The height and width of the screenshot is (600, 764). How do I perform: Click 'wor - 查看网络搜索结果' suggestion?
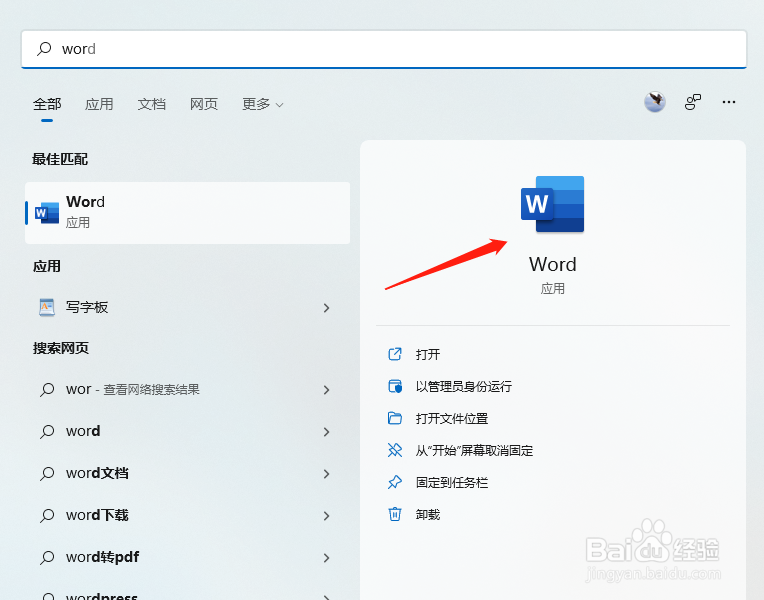click(x=188, y=389)
